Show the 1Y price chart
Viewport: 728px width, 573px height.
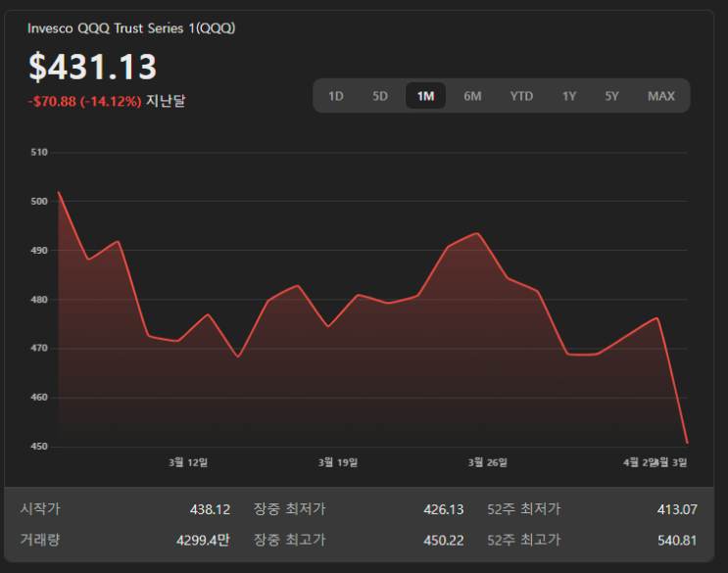pos(569,96)
